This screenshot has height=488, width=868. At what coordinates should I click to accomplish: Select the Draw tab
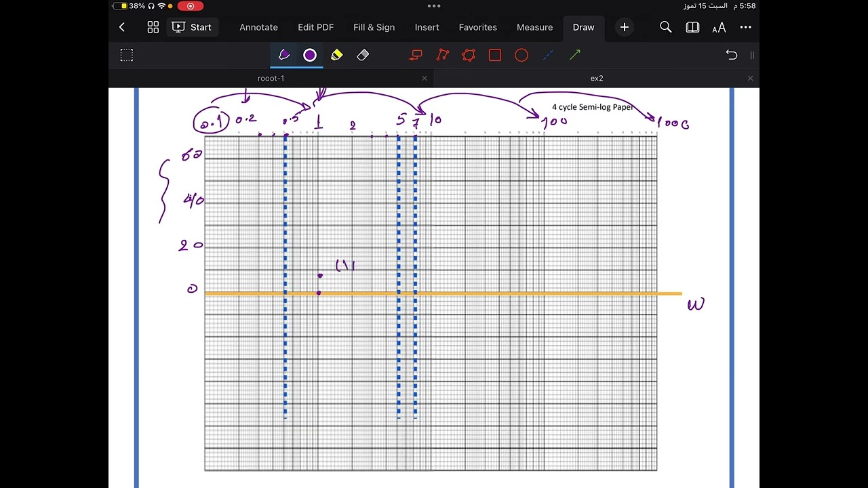(x=583, y=27)
